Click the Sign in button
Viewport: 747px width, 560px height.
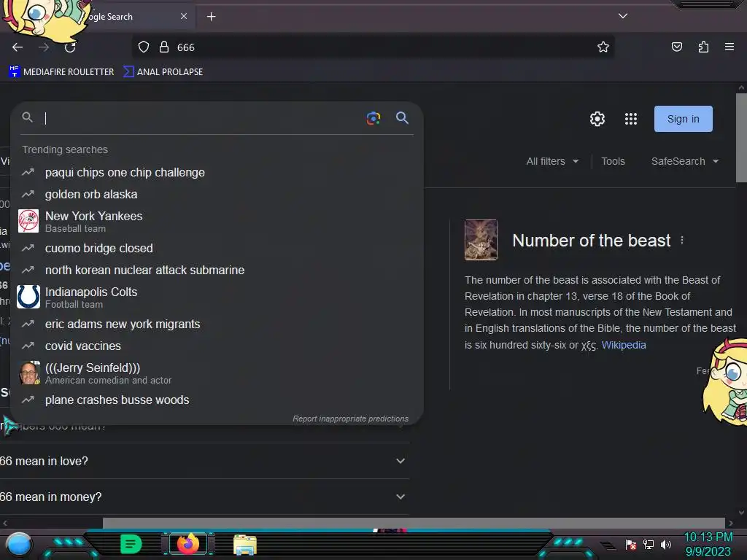[683, 119]
